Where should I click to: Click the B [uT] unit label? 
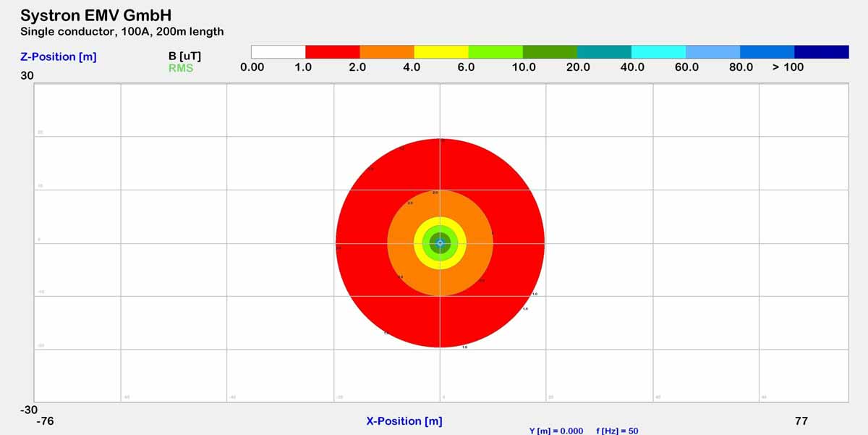(x=184, y=56)
